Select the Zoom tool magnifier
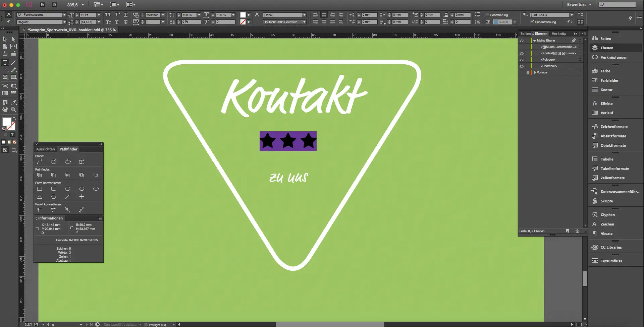This screenshot has height=327, width=644. pos(13,110)
